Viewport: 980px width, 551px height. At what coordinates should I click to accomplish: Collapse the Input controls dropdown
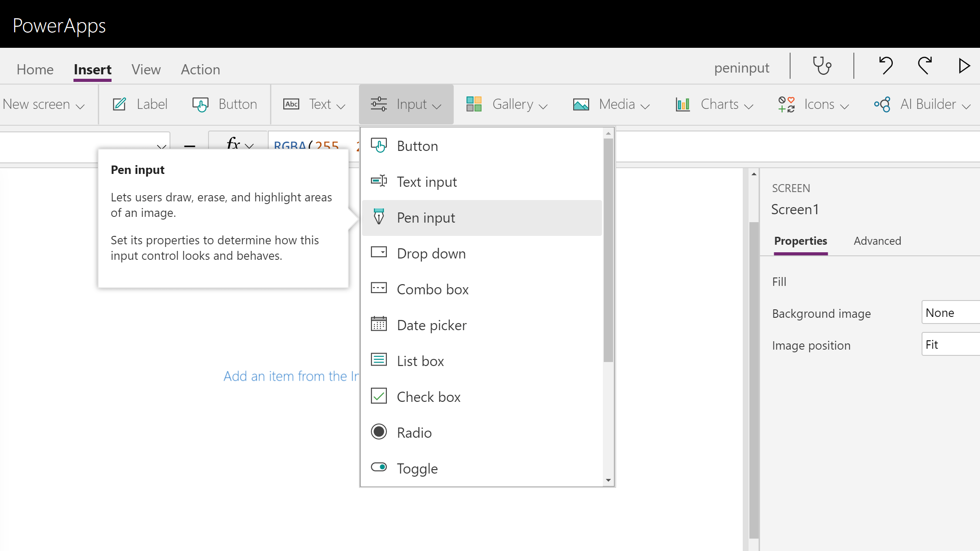(406, 104)
